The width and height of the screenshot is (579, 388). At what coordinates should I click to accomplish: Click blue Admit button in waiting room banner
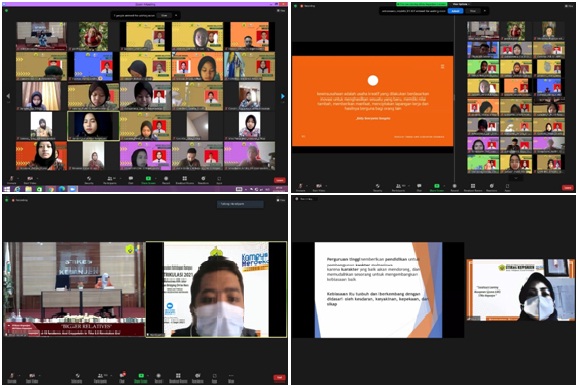pos(455,11)
